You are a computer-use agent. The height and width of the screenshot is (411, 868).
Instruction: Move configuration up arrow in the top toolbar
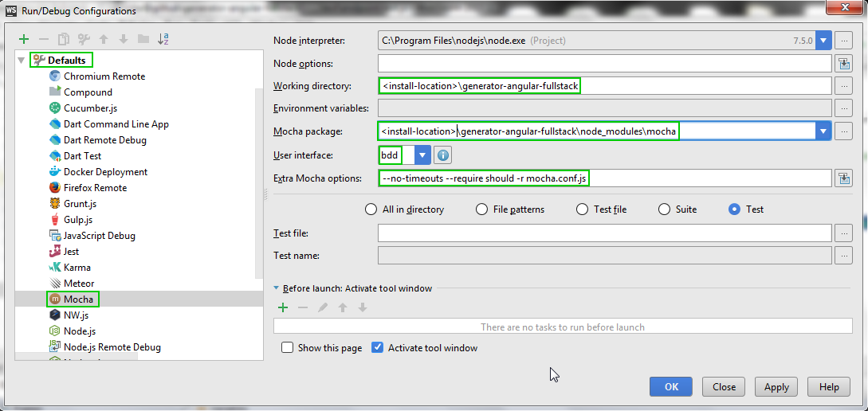point(103,39)
